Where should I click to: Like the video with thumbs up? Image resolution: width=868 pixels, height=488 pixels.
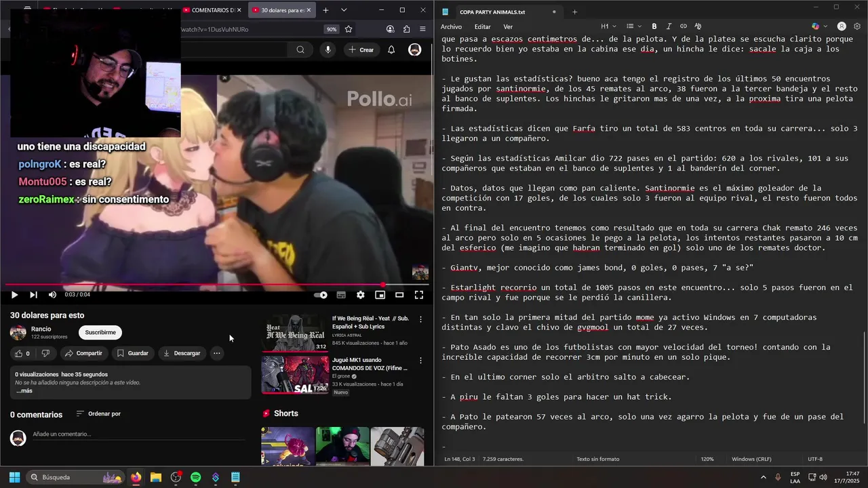pos(22,353)
